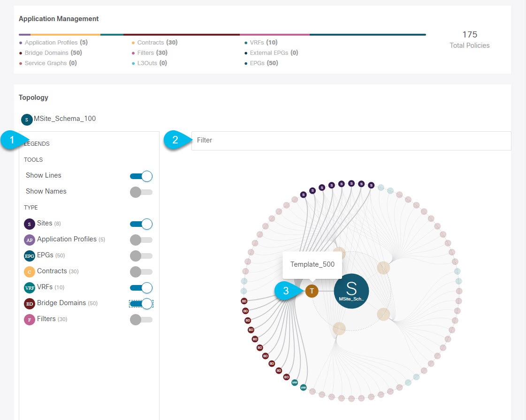Screen dimensions: 526x420
Task: Click the dark blue EPGs bar segment
Action: (368, 35)
